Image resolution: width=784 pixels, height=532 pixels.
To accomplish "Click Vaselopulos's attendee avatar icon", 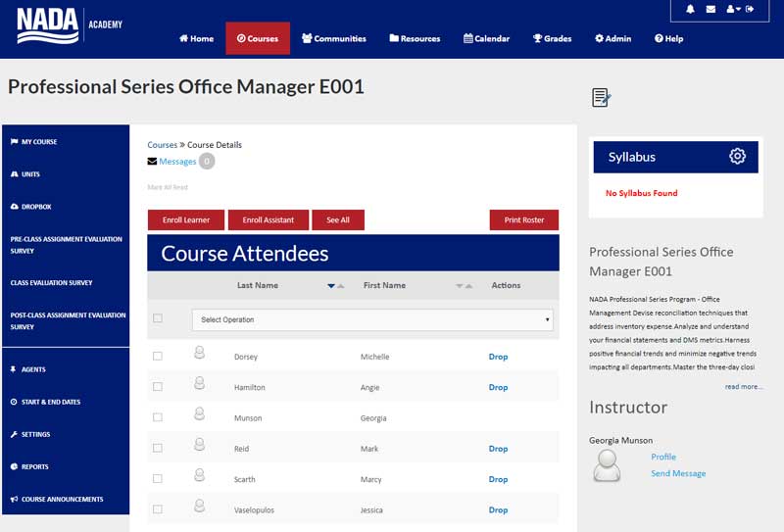I will pos(200,506).
